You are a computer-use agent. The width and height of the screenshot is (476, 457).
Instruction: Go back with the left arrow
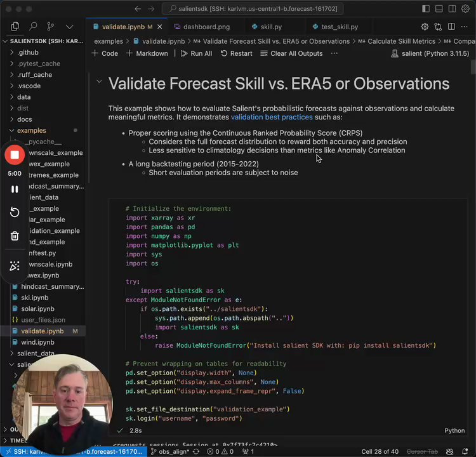pos(138,9)
